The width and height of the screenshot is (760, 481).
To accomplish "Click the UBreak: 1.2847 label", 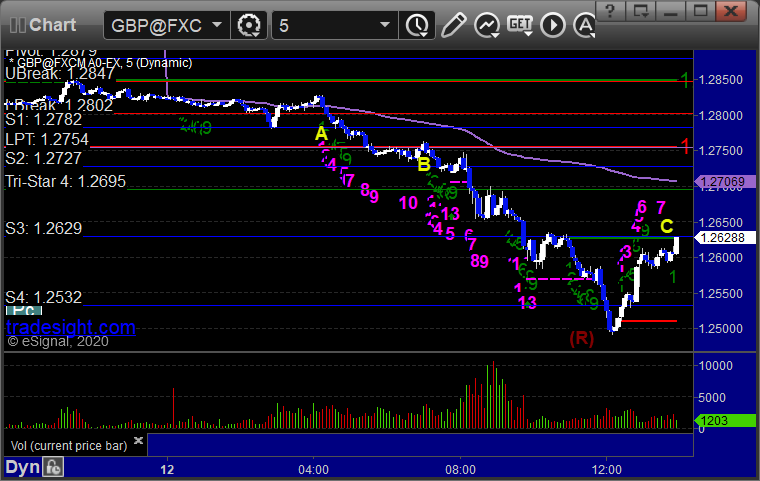I will [60, 73].
